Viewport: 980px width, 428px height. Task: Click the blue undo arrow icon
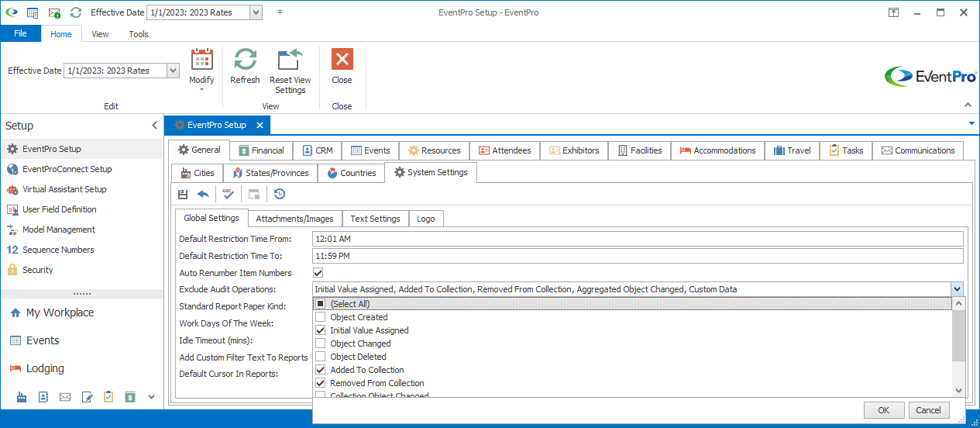coord(203,195)
